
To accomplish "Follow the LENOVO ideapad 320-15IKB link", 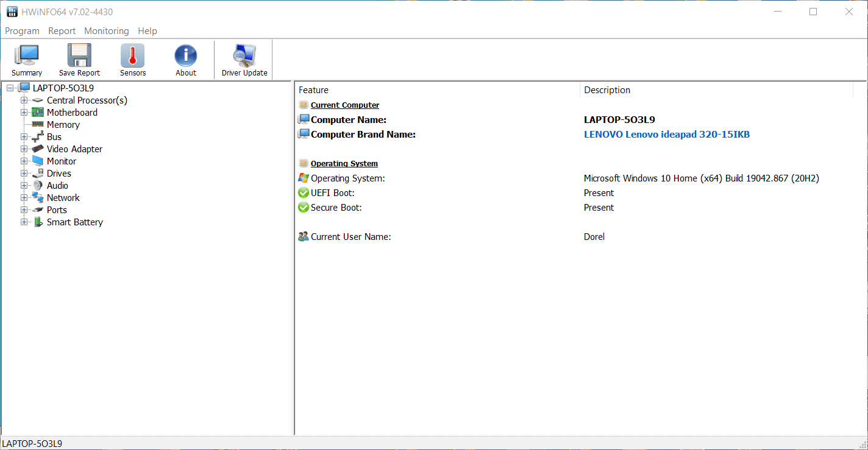I will coord(667,135).
